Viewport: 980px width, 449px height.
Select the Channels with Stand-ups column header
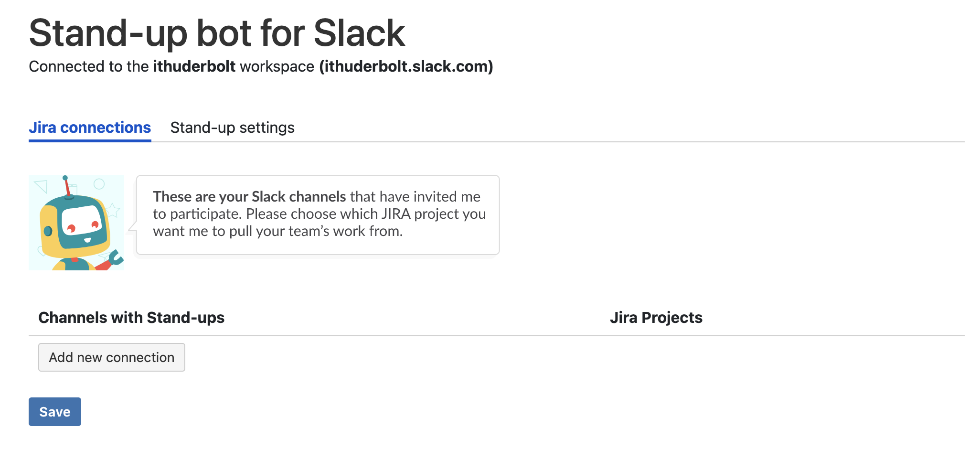point(131,318)
